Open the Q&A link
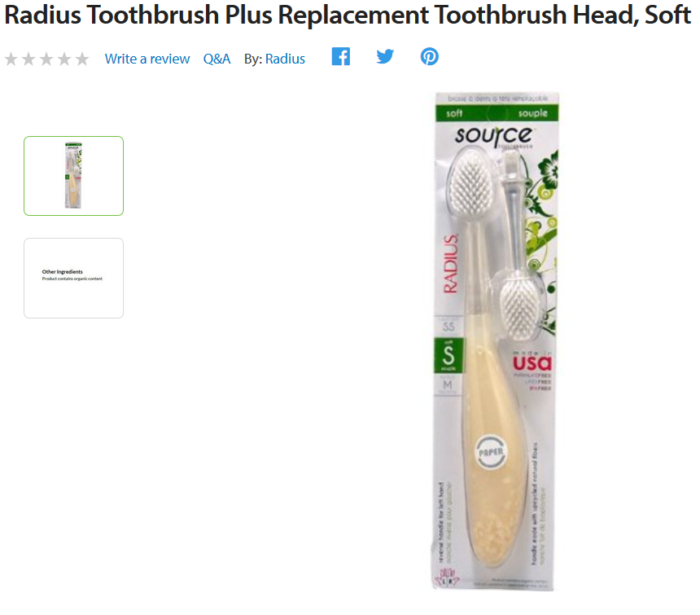This screenshot has height=615, width=700. [217, 59]
